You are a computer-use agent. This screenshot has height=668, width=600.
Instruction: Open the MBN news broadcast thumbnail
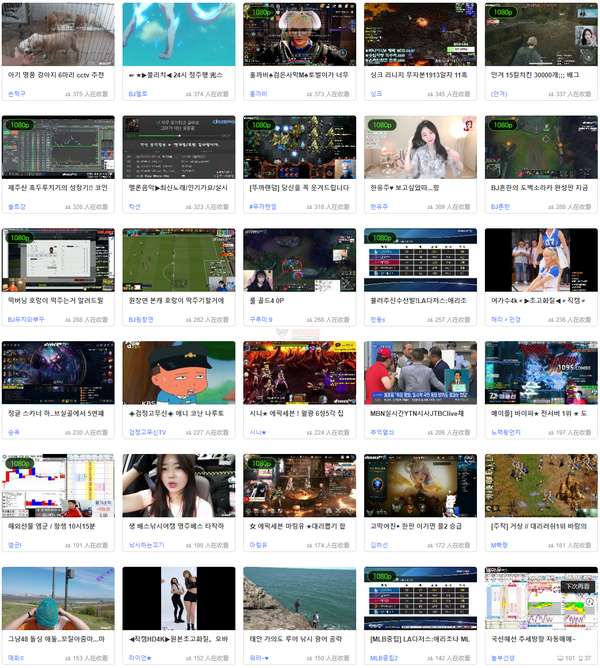coord(421,373)
